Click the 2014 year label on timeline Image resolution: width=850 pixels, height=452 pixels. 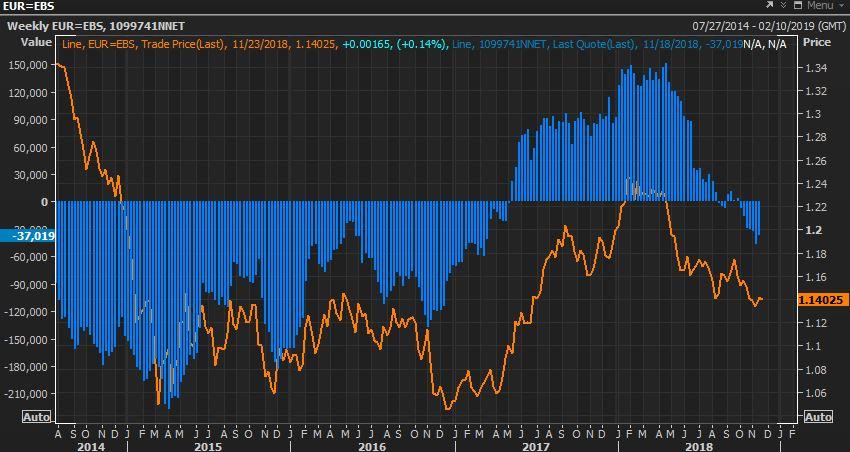[x=89, y=445]
